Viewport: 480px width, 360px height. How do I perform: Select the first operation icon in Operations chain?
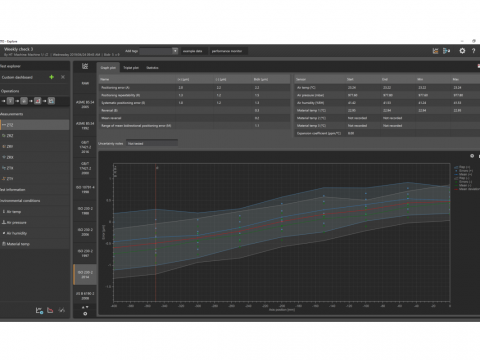tap(10, 101)
